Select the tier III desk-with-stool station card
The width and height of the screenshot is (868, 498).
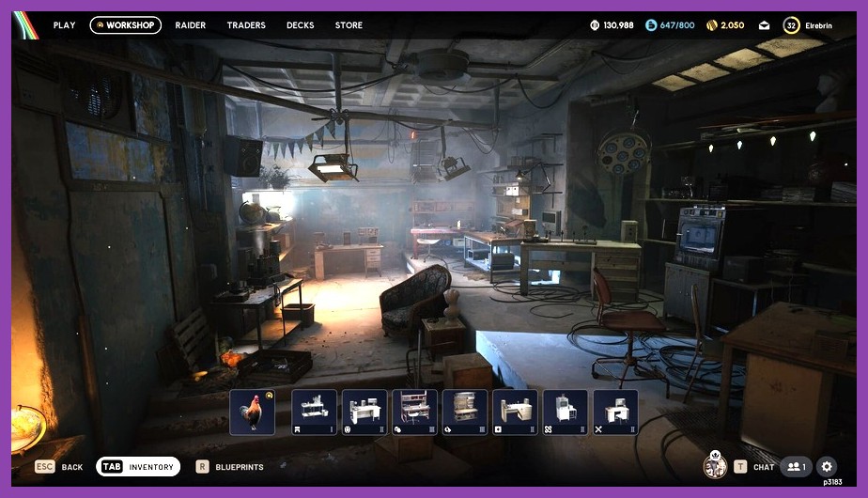coord(414,412)
